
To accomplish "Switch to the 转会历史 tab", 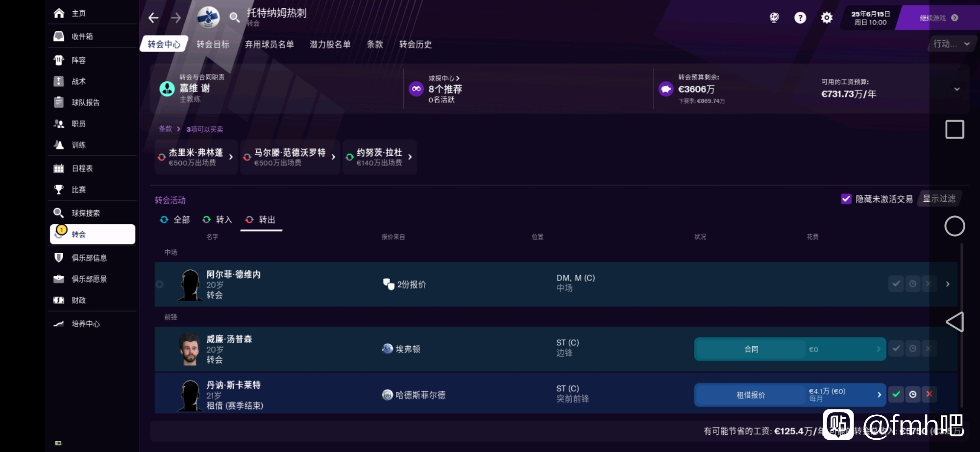I will [x=416, y=44].
